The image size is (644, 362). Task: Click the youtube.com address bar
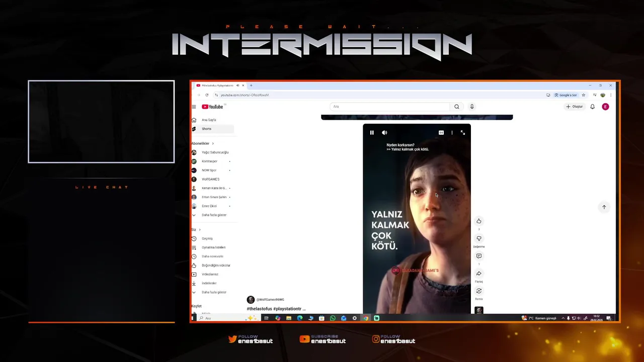[x=245, y=95]
